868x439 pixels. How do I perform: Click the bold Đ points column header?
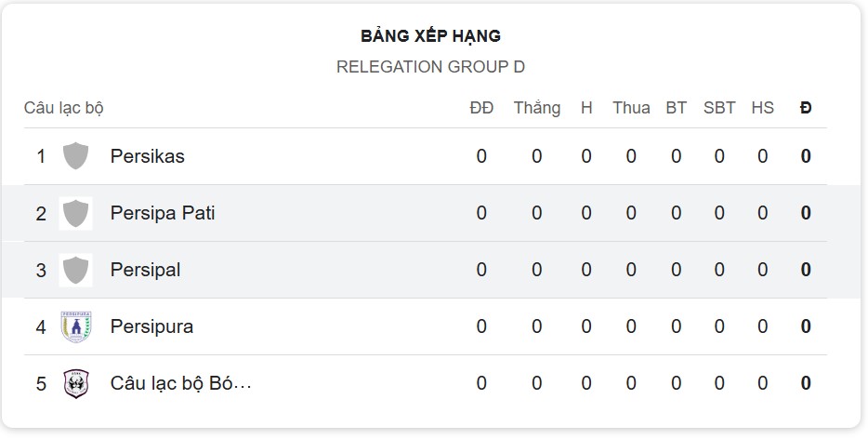click(806, 108)
